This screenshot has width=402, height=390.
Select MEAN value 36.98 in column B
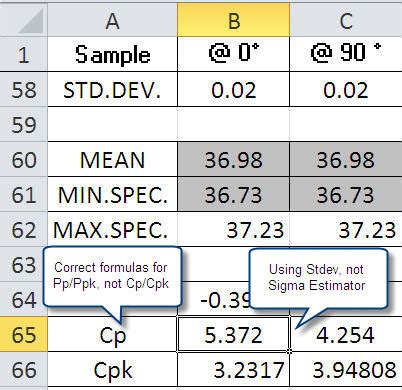click(234, 159)
